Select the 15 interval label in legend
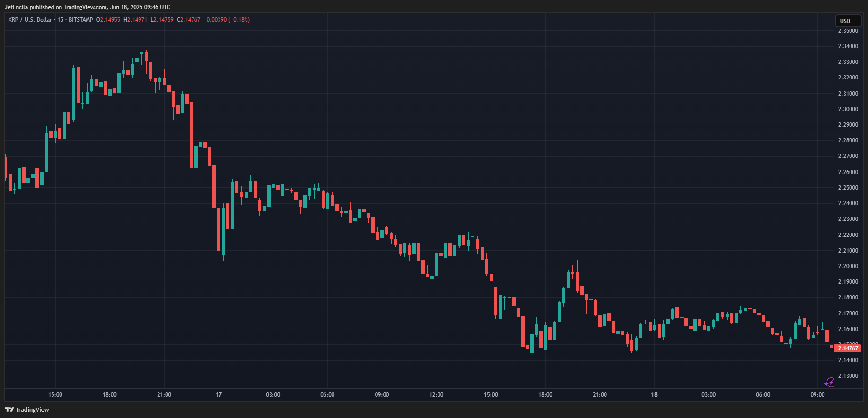Image resolution: width=868 pixels, height=418 pixels. [61, 20]
